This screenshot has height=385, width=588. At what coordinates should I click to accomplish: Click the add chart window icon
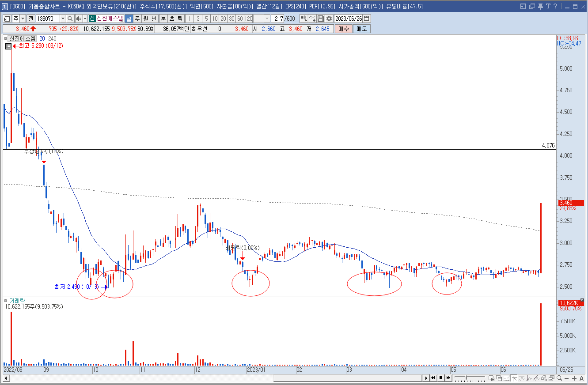[491, 378]
